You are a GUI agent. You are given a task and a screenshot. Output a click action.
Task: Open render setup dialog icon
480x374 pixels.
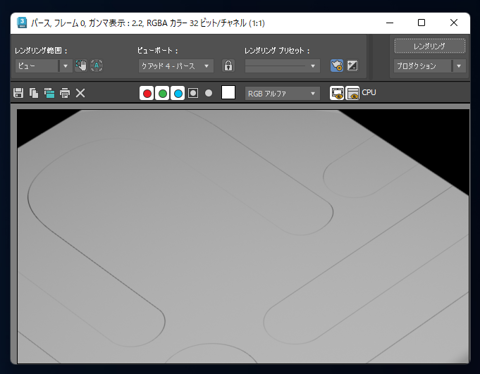pos(337,66)
